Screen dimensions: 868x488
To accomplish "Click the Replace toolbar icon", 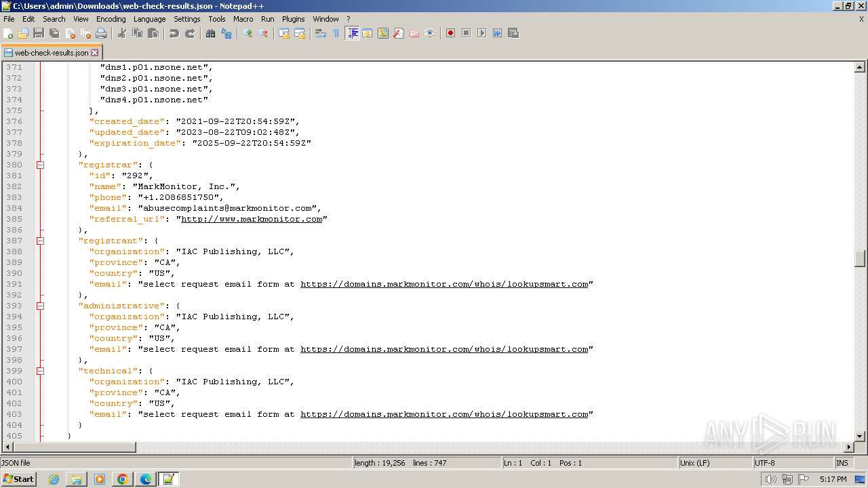I will [226, 33].
